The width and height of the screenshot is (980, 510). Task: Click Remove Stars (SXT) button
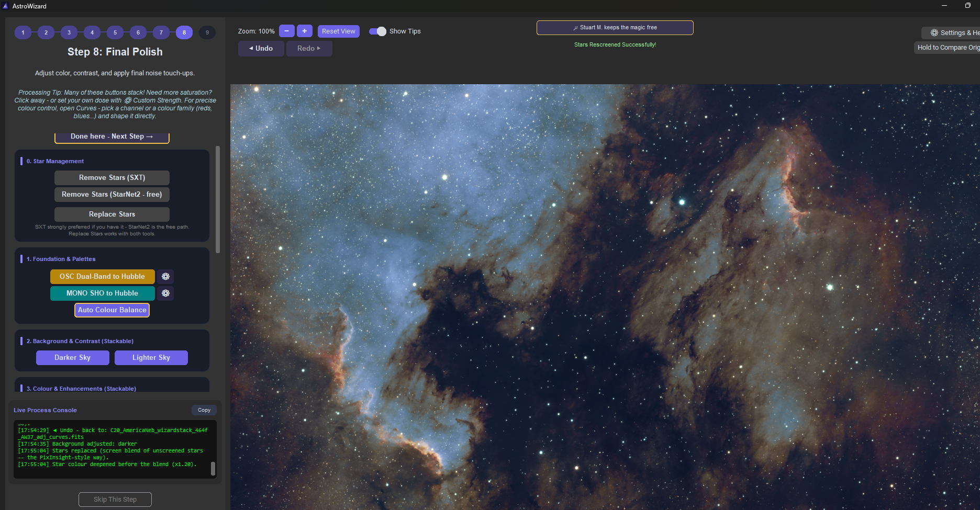tap(112, 177)
